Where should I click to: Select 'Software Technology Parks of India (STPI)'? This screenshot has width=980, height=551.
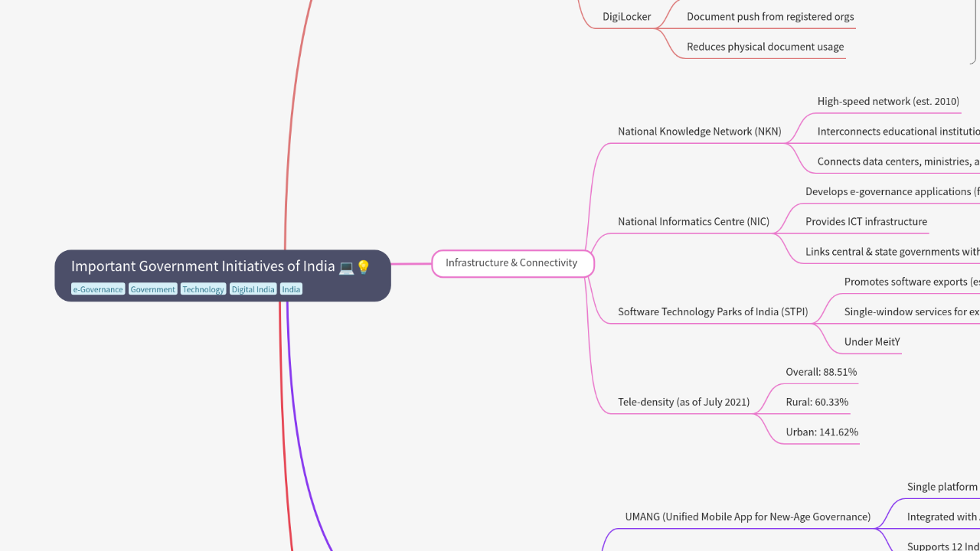click(x=713, y=312)
